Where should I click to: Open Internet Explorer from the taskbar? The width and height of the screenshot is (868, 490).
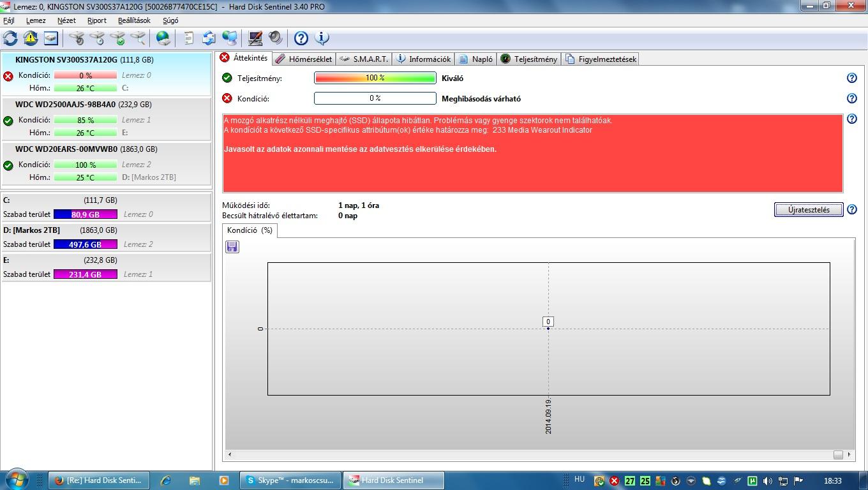(165, 480)
